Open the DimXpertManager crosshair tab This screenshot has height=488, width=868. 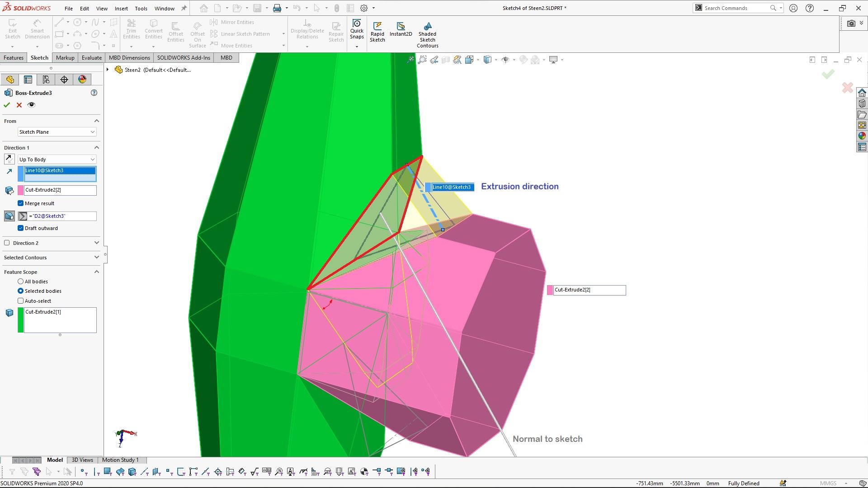click(x=64, y=80)
